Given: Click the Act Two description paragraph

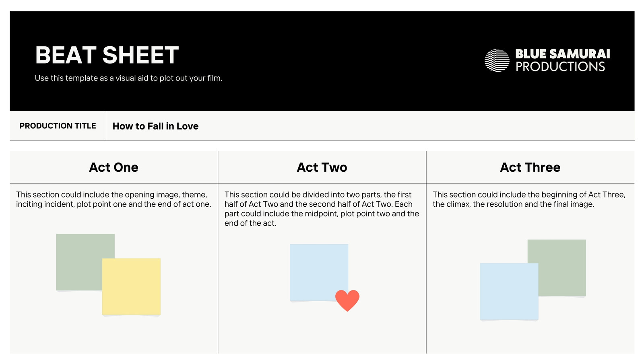Looking at the screenshot, I should pyautogui.click(x=322, y=209).
